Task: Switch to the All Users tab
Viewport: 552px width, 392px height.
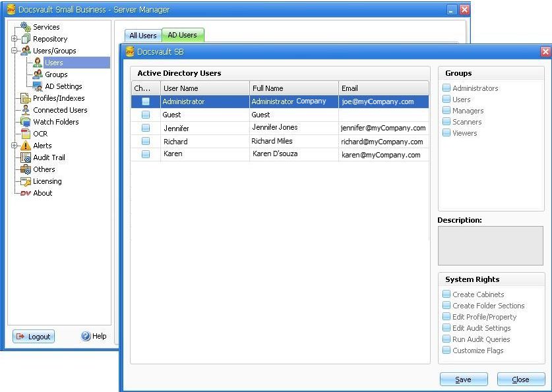Action: pos(142,35)
